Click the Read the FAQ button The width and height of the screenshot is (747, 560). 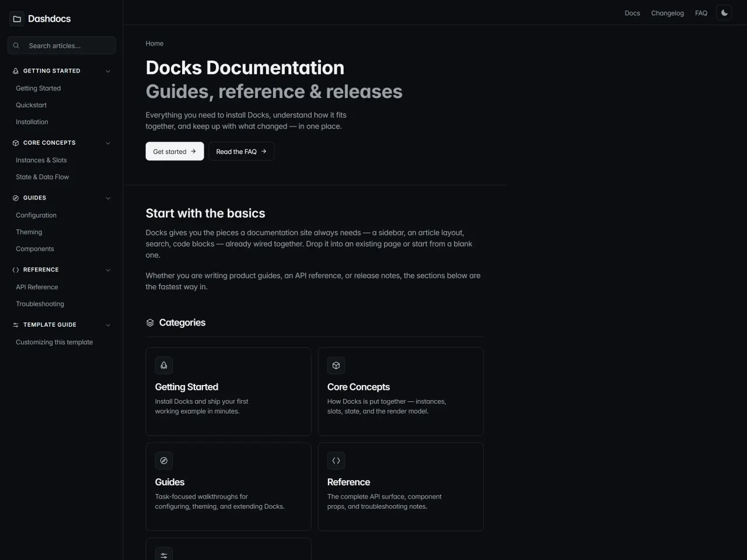(242, 151)
